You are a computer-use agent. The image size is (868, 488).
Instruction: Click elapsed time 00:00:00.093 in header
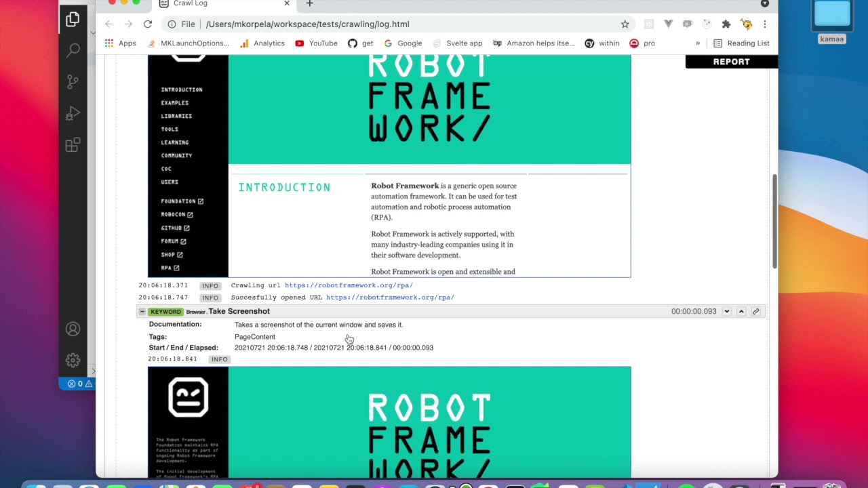[694, 312]
